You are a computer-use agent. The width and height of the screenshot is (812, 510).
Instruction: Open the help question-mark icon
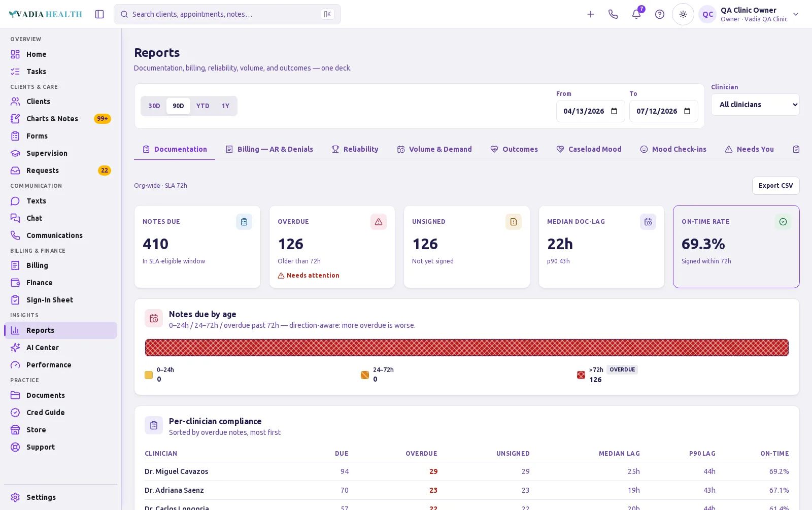[660, 14]
